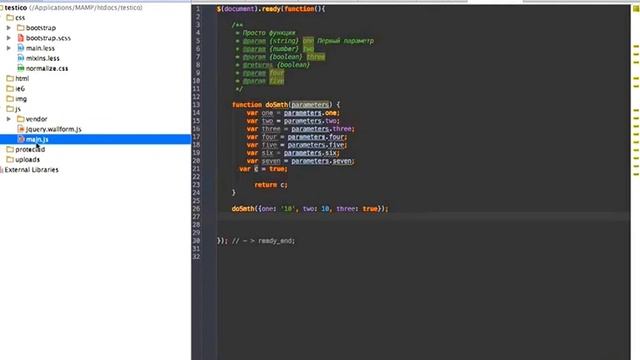Click the js folder icon
This screenshot has width=640, height=360.
point(10,109)
